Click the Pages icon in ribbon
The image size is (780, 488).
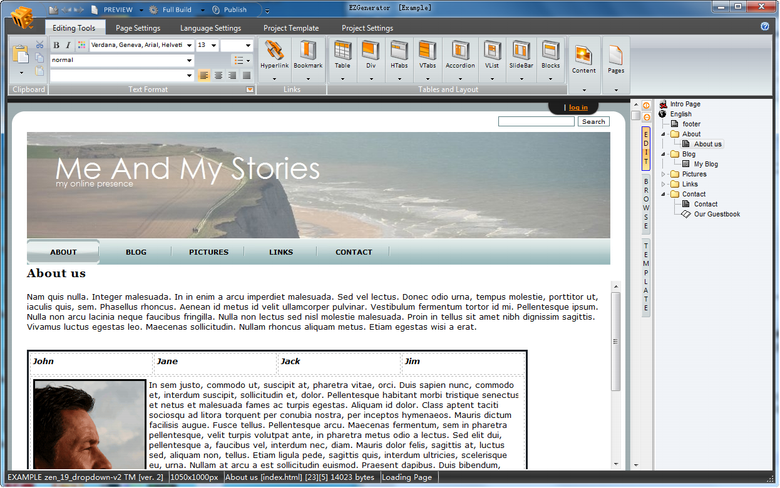pos(616,57)
